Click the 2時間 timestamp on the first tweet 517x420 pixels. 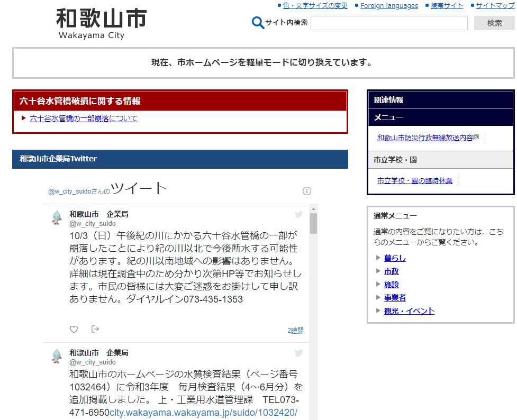pyautogui.click(x=295, y=330)
